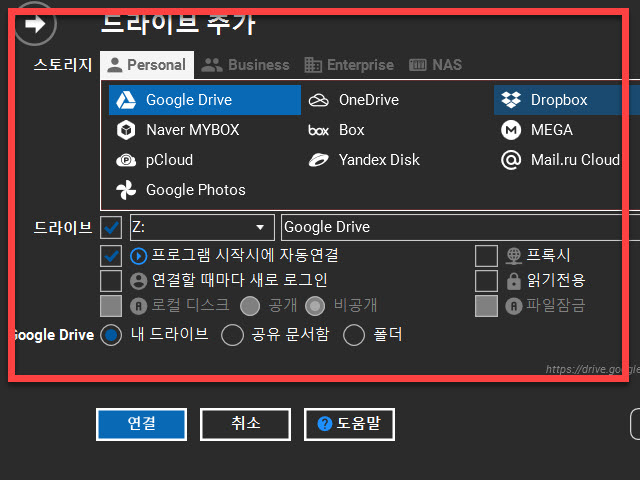This screenshot has height=480, width=640.
Task: Toggle auto-connect at program start checkbox
Action: pos(111,256)
